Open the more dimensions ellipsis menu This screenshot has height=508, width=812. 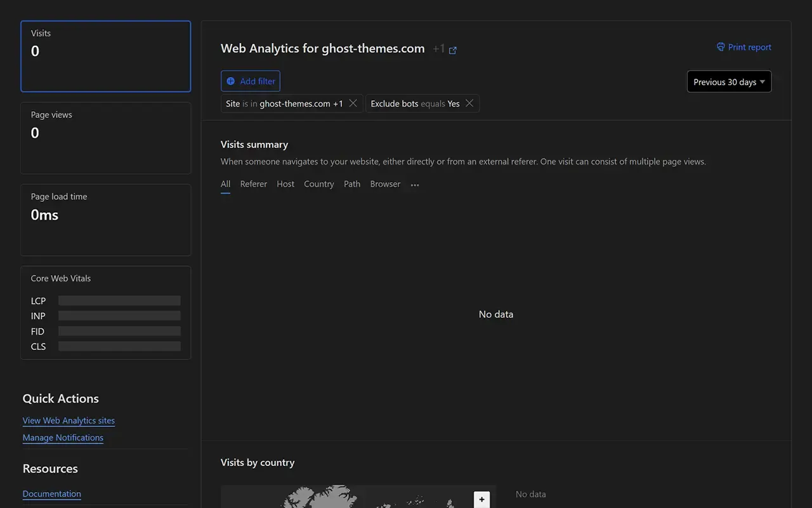pyautogui.click(x=415, y=185)
